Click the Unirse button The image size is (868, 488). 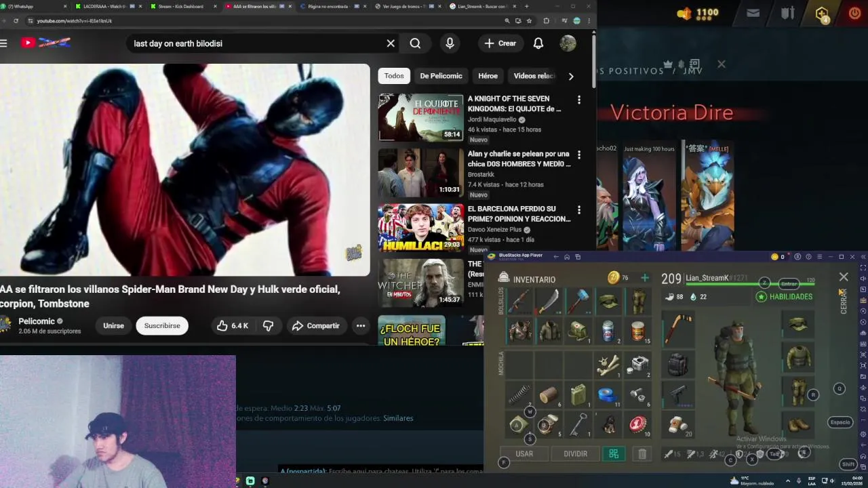113,326
